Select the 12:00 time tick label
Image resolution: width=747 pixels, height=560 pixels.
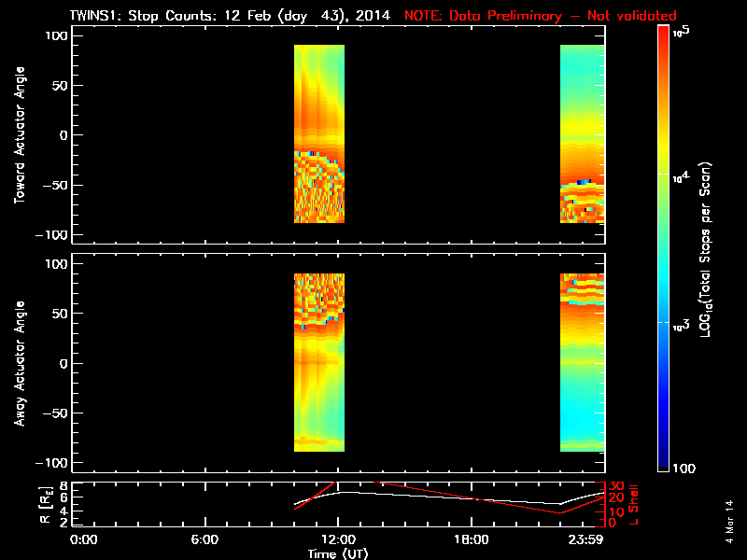pyautogui.click(x=338, y=539)
